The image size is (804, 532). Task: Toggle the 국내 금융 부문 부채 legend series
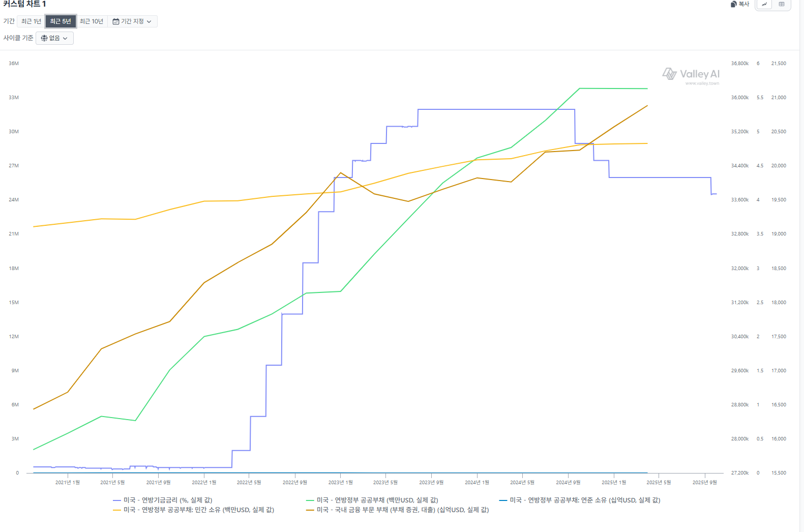tap(398, 510)
